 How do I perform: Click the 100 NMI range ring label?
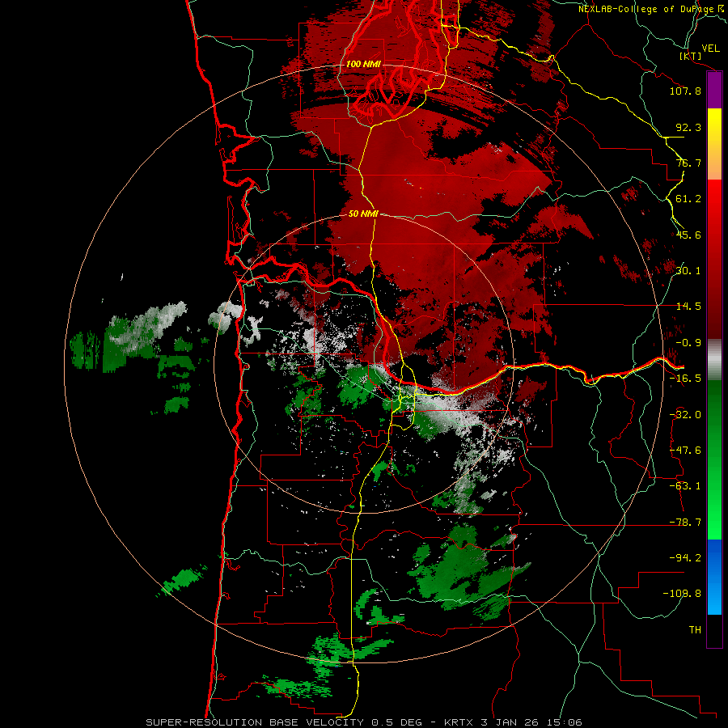(x=363, y=64)
